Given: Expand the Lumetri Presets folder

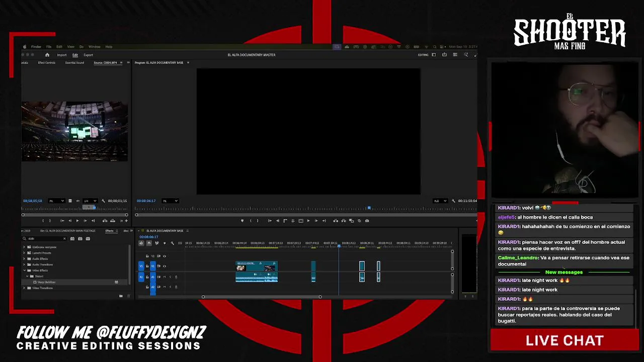Looking at the screenshot, I should tap(24, 253).
